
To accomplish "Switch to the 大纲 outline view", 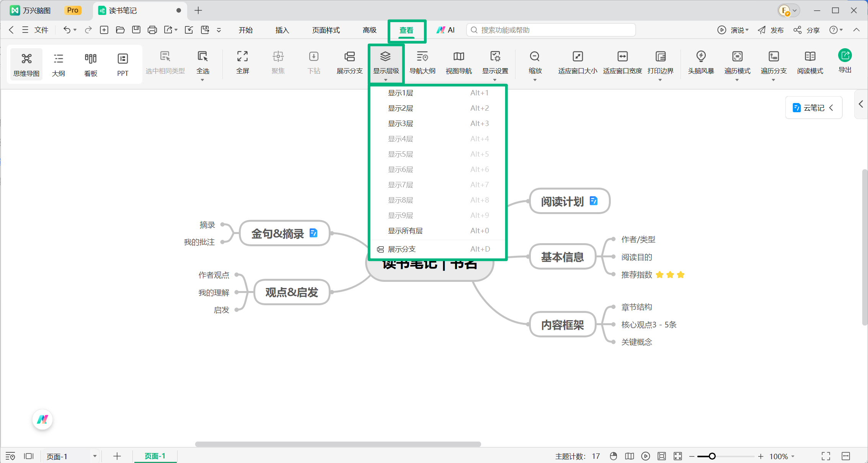I will click(59, 64).
